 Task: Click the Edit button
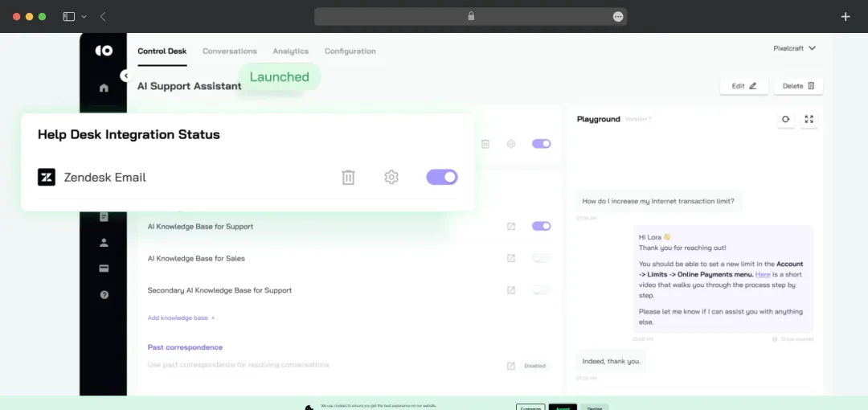click(744, 86)
